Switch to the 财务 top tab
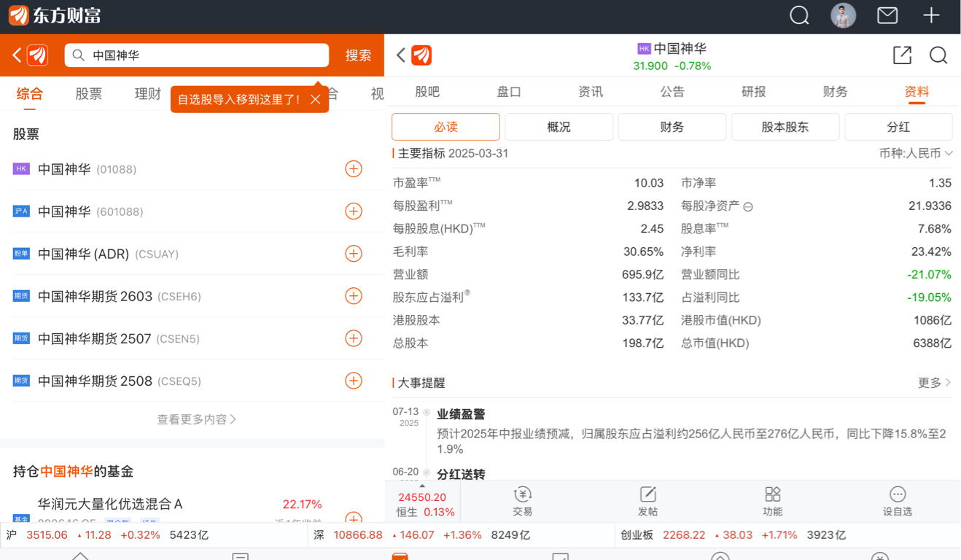This screenshot has width=961, height=560. click(x=836, y=92)
